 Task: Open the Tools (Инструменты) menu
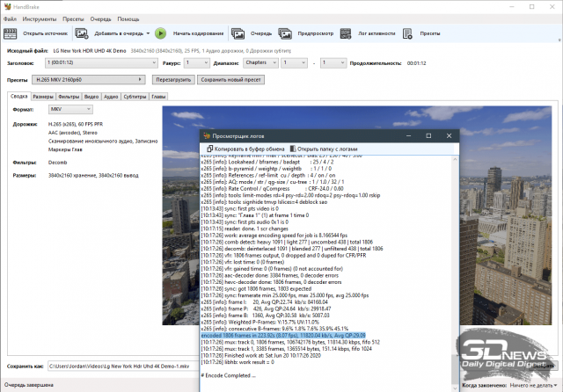[39, 18]
